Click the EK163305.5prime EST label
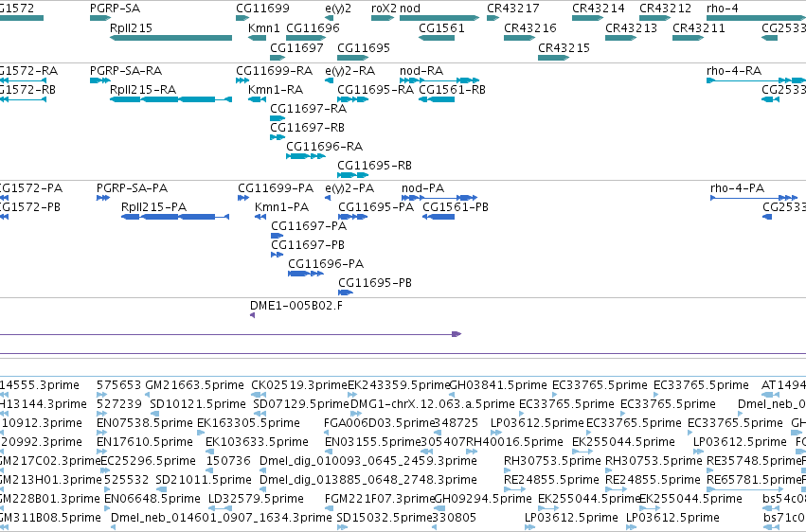Viewport: 806px width, 532px height. coord(249,423)
